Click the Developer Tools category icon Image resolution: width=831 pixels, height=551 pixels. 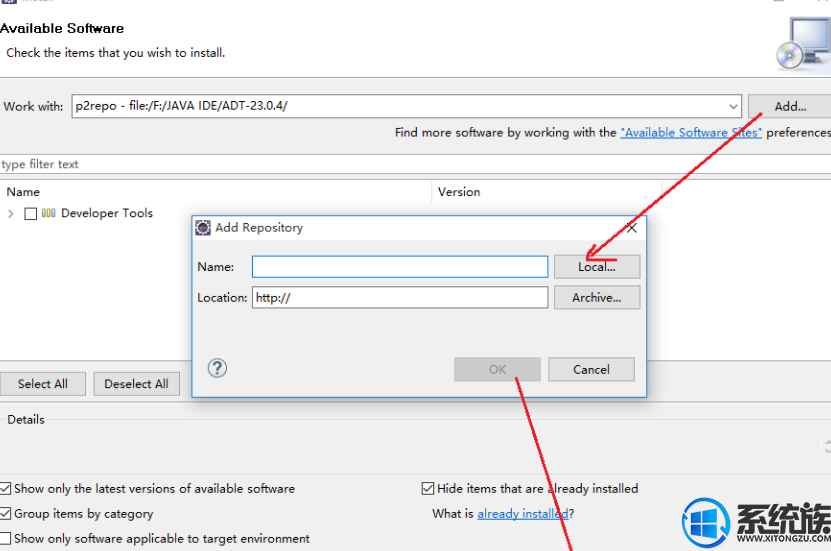[x=48, y=213]
